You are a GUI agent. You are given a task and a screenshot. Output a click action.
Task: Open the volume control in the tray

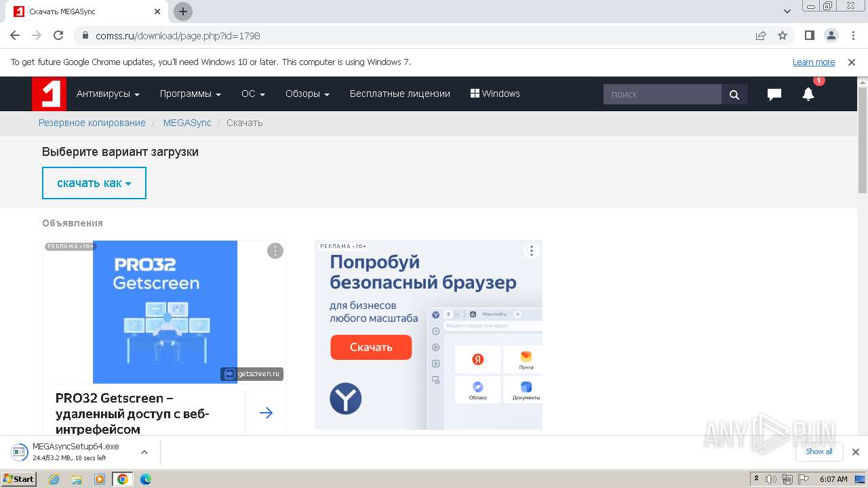click(x=771, y=479)
